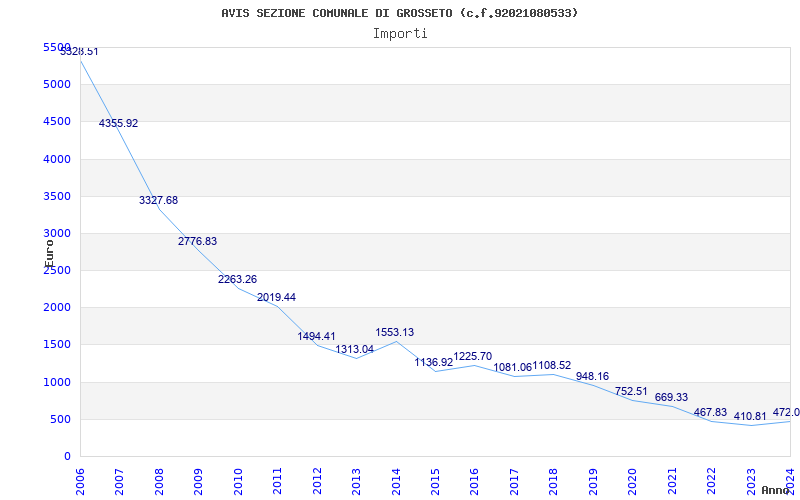Click the 2016 year label
This screenshot has height=500, width=800.
click(x=474, y=482)
